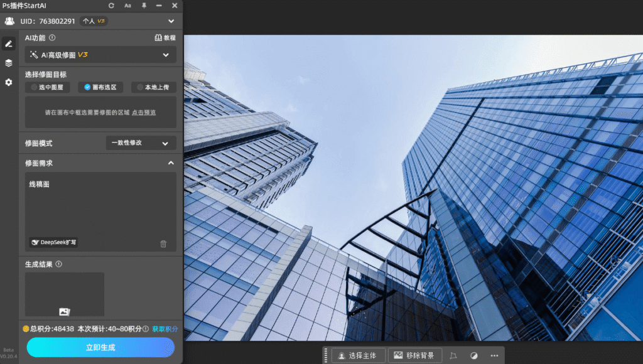The height and width of the screenshot is (364, 643).
Task: Click the 获取积分 link
Action: [165, 329]
